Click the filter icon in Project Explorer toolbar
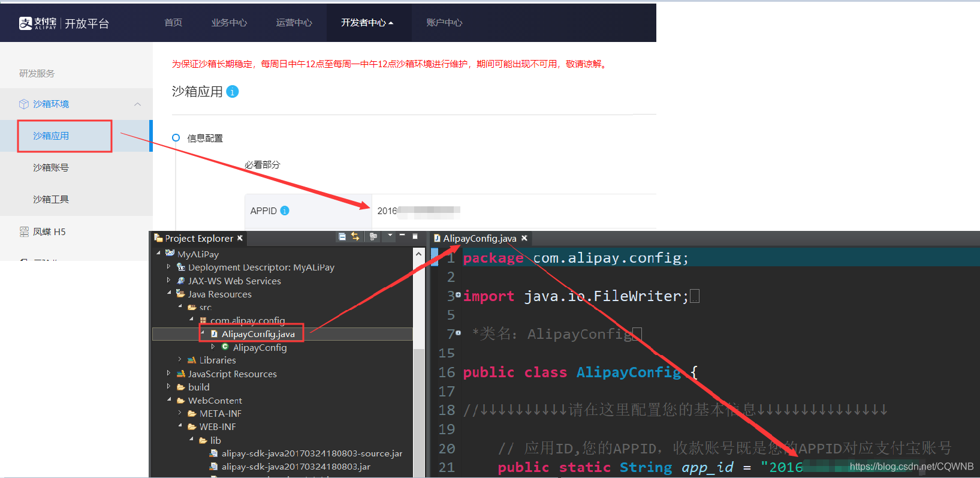The image size is (980, 478). 373,237
